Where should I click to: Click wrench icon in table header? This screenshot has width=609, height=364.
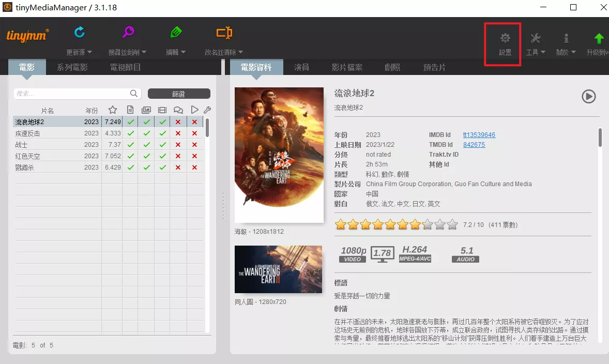tap(207, 110)
